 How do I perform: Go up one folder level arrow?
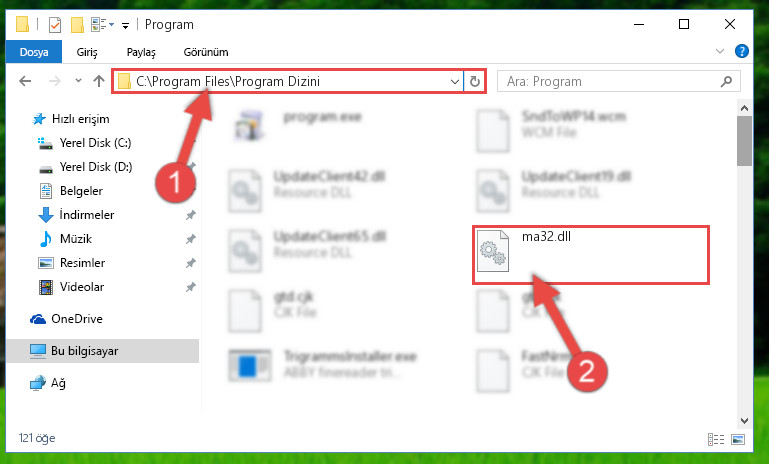pyautogui.click(x=99, y=81)
